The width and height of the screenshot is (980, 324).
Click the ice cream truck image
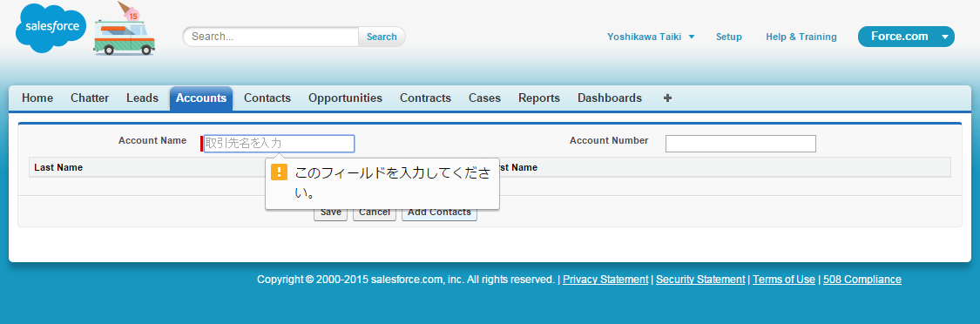click(124, 29)
